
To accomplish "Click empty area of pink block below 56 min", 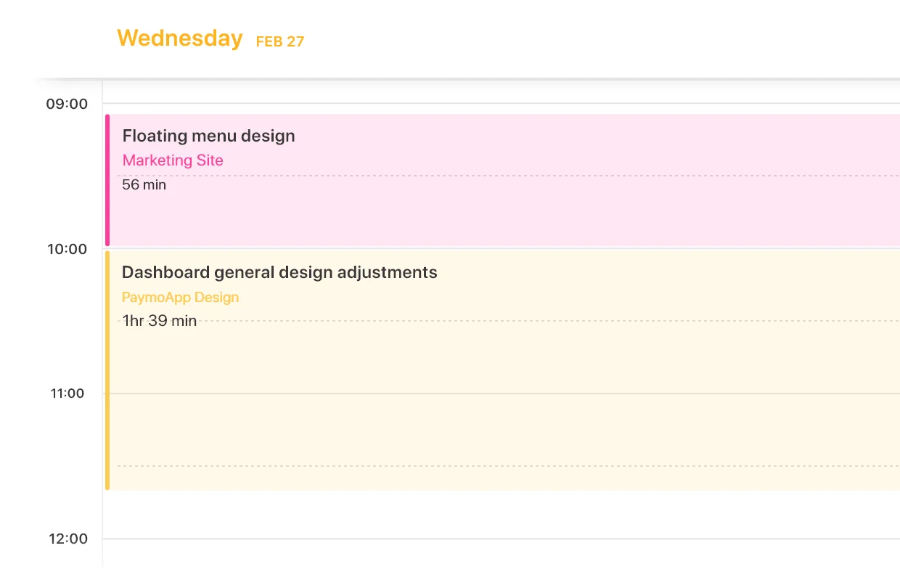I will (x=502, y=218).
